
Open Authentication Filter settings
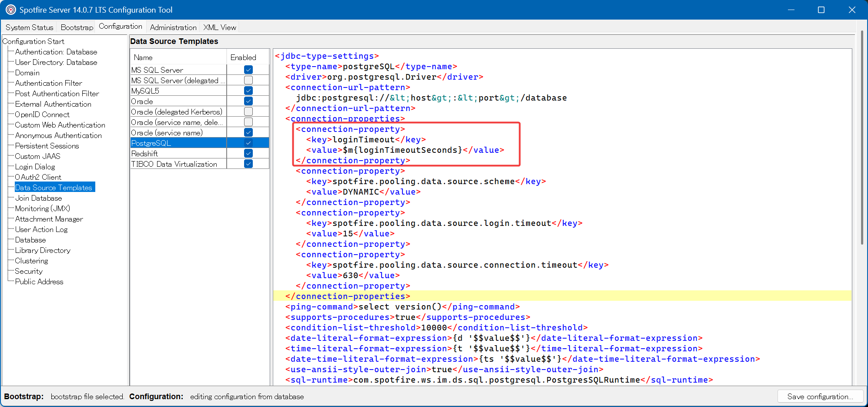[x=48, y=83]
